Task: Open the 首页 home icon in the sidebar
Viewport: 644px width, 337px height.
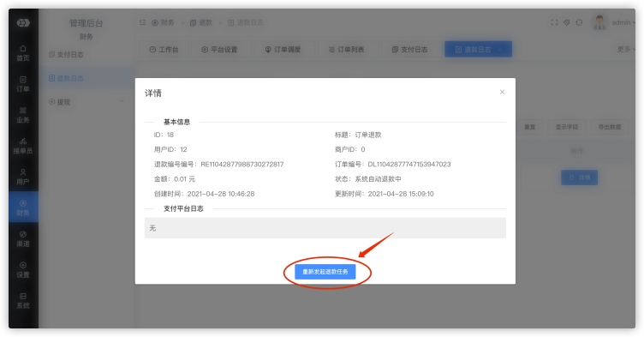Action: (x=23, y=53)
